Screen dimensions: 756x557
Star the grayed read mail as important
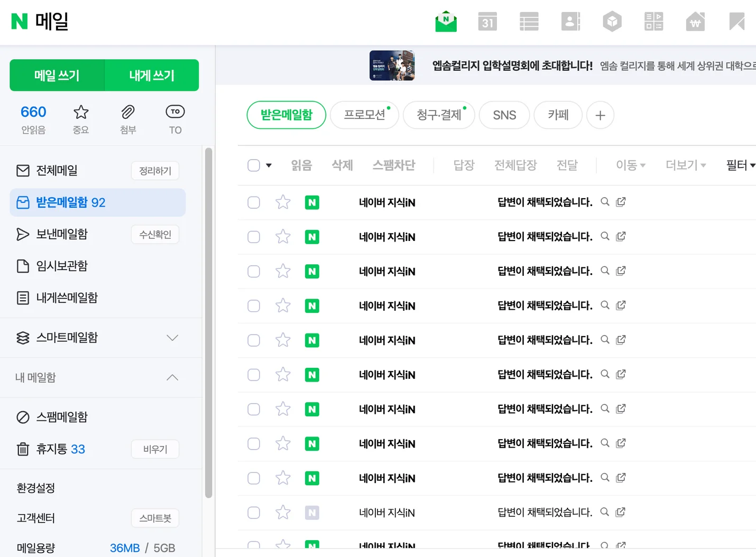click(283, 512)
